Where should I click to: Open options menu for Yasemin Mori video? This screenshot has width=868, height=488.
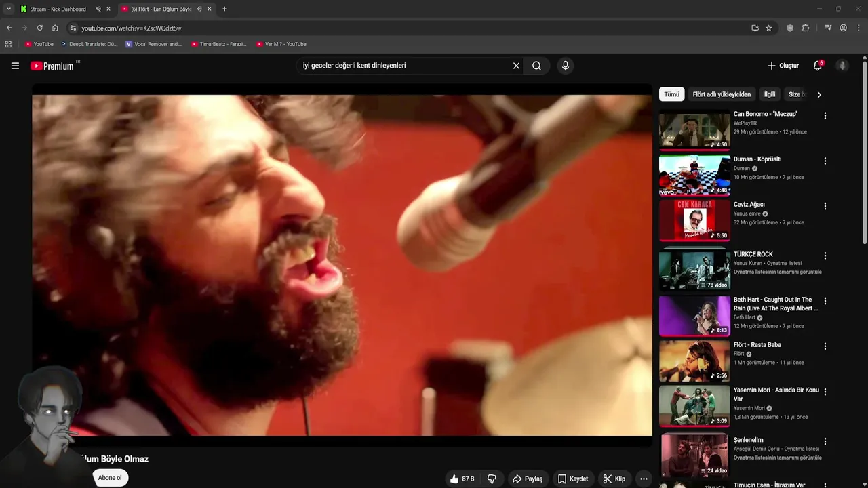825,392
